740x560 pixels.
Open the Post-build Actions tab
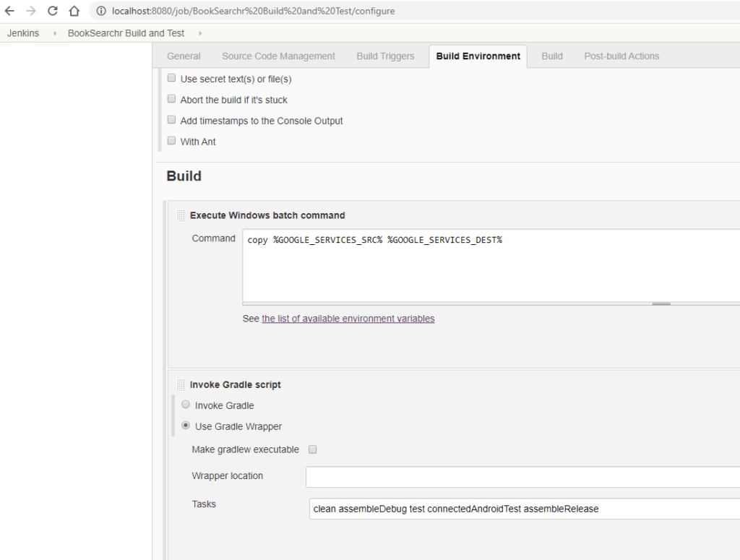[x=621, y=56]
